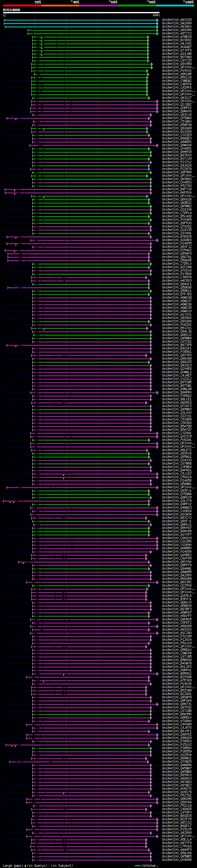Click hit label UniRef100_P19432

coord(177,71)
